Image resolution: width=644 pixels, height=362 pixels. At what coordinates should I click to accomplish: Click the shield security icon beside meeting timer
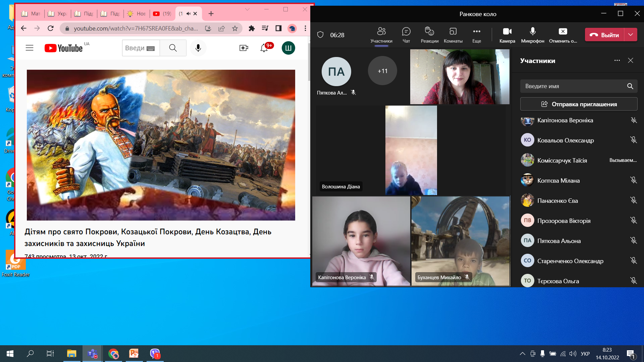click(x=320, y=35)
